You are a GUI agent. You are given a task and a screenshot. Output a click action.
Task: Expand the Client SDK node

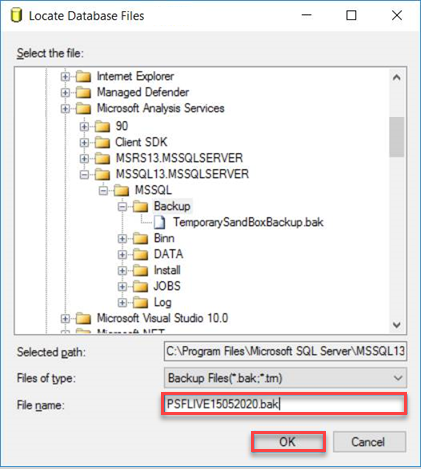84,142
